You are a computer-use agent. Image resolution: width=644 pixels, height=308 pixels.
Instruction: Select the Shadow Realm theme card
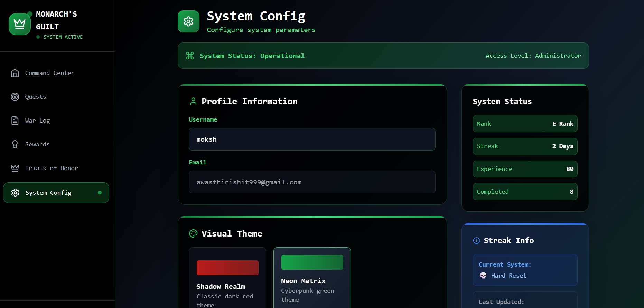(x=227, y=278)
